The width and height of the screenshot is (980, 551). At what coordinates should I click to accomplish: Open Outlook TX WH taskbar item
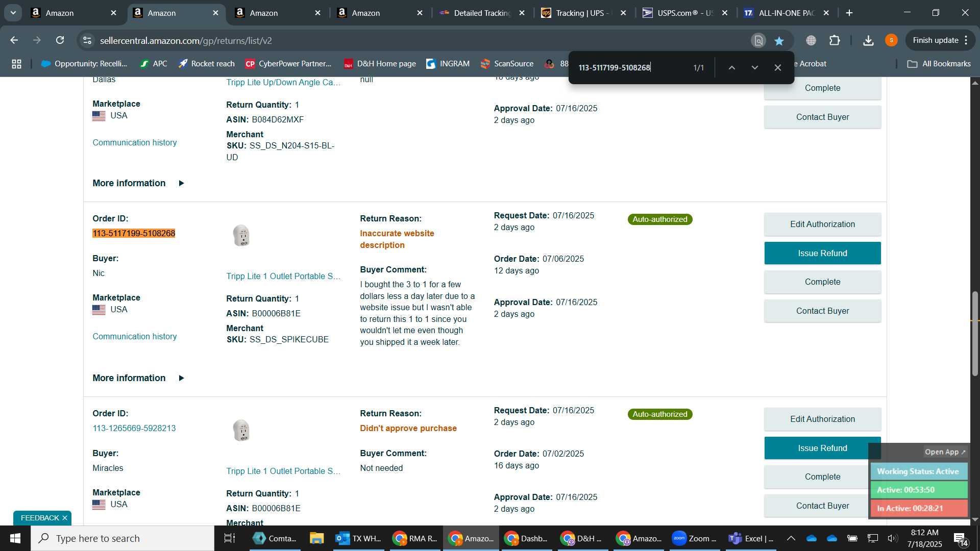pos(358,538)
